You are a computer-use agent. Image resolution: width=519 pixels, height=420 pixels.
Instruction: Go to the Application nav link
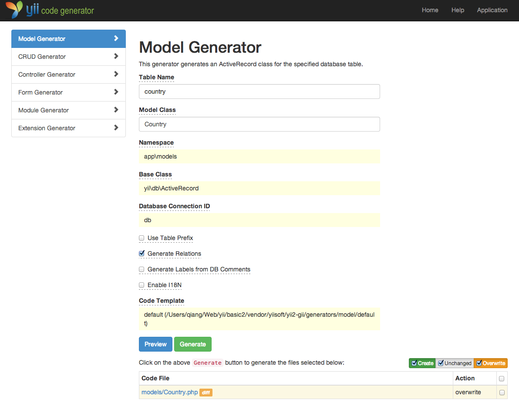(x=492, y=10)
